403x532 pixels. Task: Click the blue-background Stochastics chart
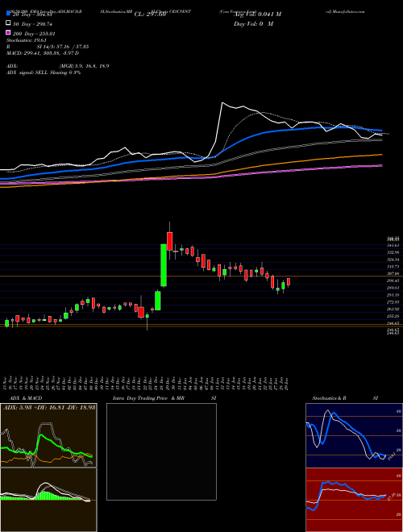point(354,435)
